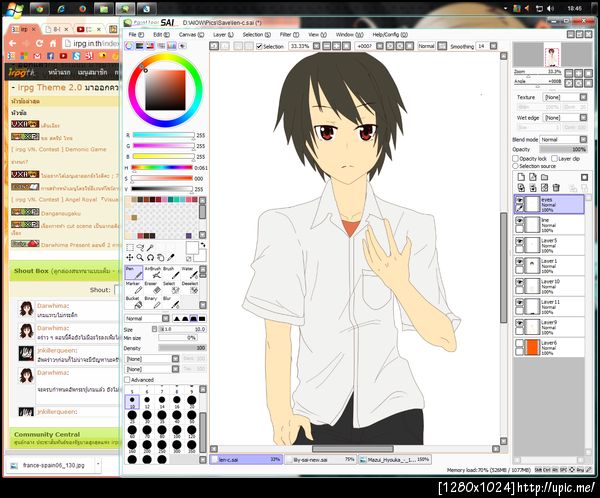Show Layer6 by its eye box
The image size is (600, 498).
[519, 343]
